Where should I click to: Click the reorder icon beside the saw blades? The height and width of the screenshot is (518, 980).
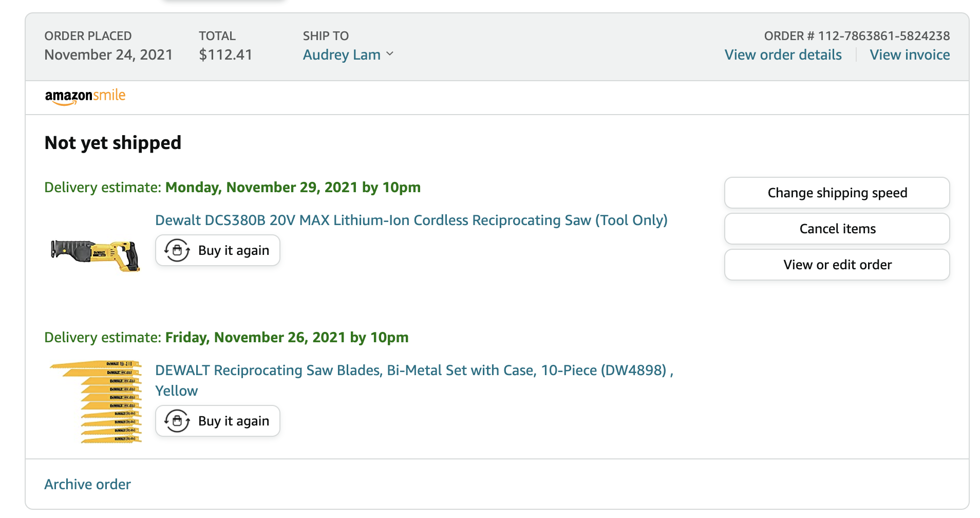[x=177, y=421]
